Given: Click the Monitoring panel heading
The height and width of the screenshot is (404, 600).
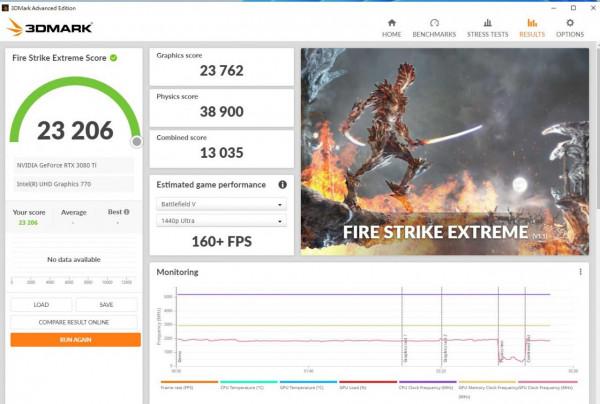Looking at the screenshot, I should pos(178,272).
